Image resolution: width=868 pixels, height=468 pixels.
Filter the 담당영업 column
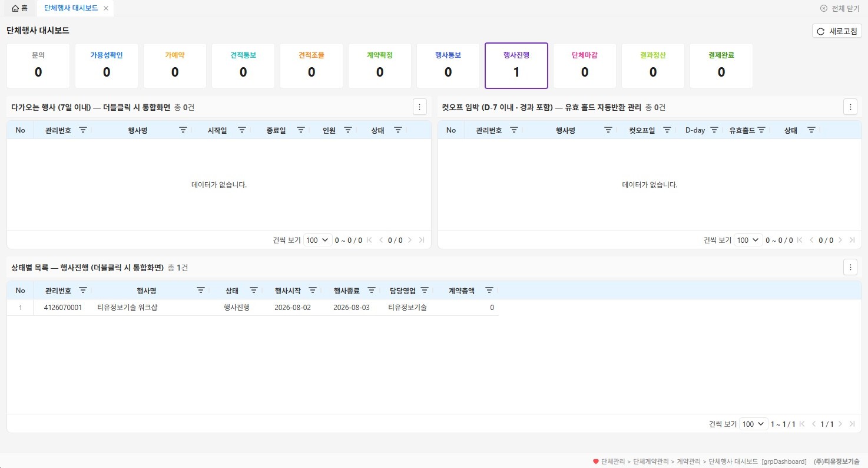pyautogui.click(x=425, y=291)
